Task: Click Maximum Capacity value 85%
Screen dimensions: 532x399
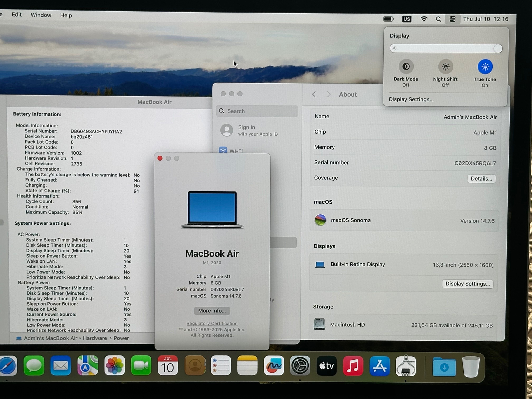Action: point(77,212)
